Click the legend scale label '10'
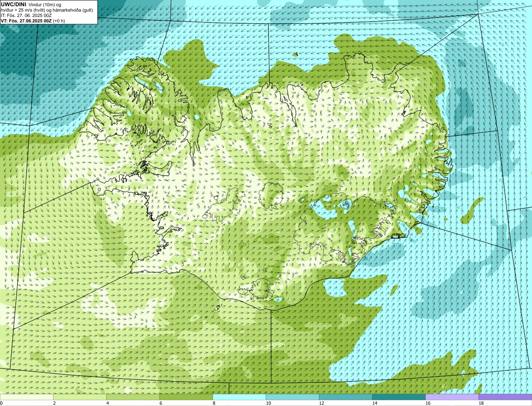This screenshot has height=406, width=532. click(268, 403)
